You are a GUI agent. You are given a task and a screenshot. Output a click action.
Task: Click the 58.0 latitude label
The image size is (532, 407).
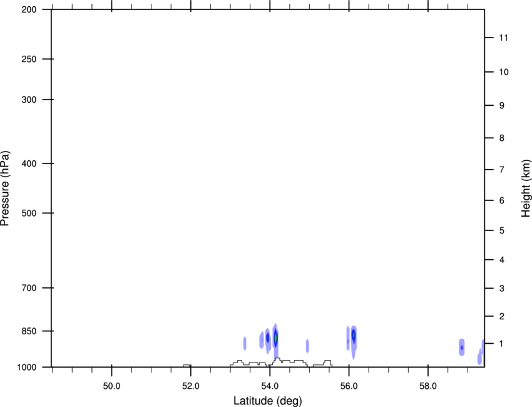[428, 386]
